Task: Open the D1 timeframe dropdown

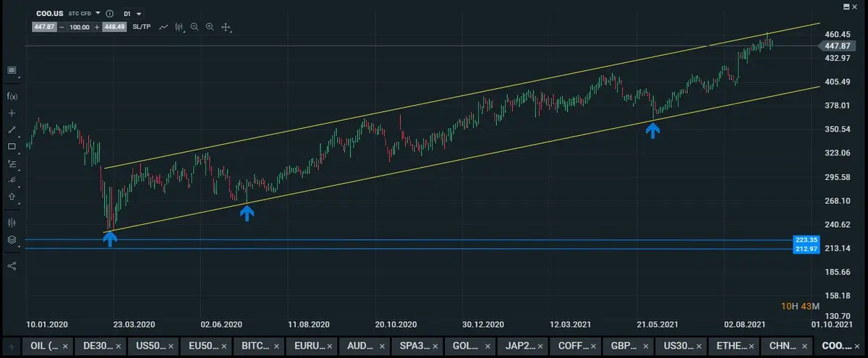Action: click(132, 14)
